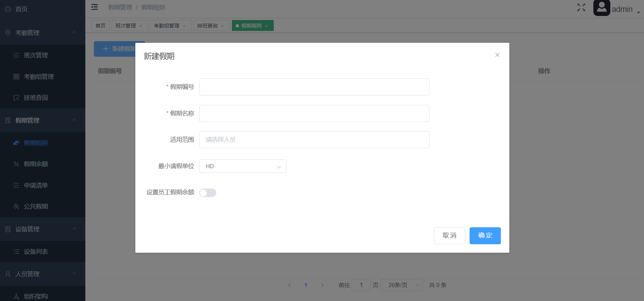Screen dimensions: 644x301
Task: Toggle fullscreen with the expand icon
Action: tap(581, 7)
